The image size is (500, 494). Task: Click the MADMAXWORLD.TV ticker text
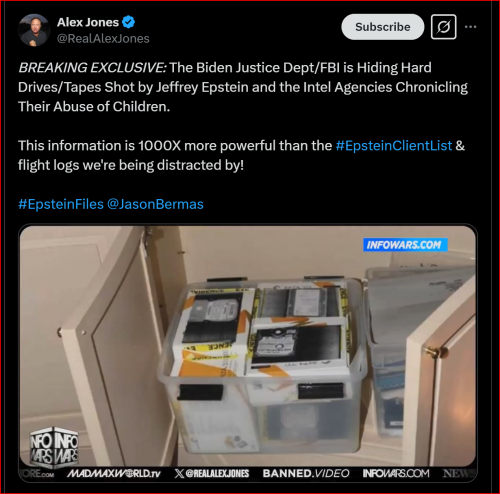coord(114,473)
